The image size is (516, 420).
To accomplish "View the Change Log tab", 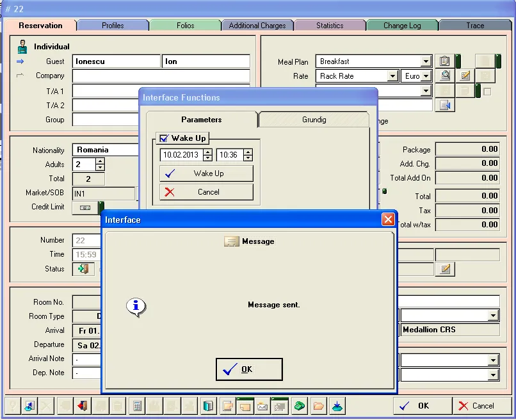I will point(402,26).
